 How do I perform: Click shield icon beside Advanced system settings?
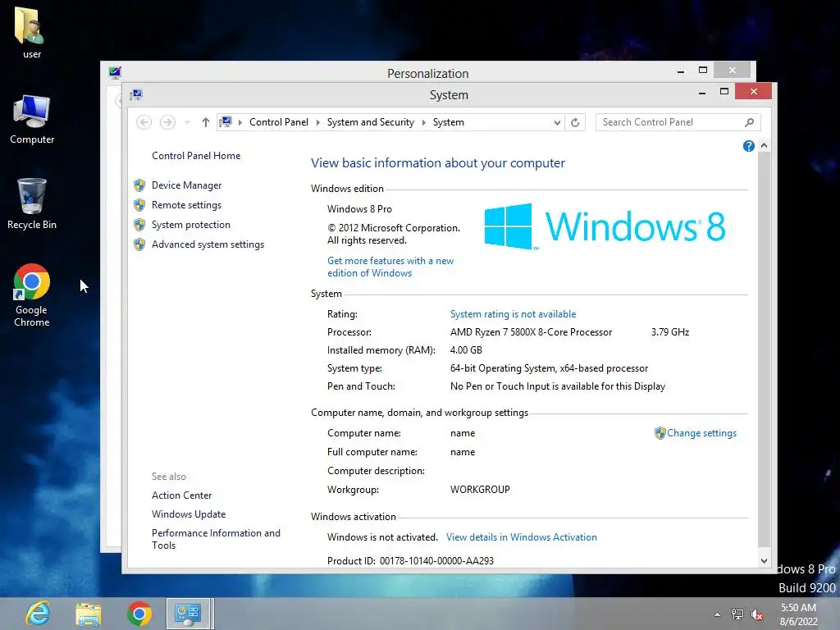tap(139, 244)
